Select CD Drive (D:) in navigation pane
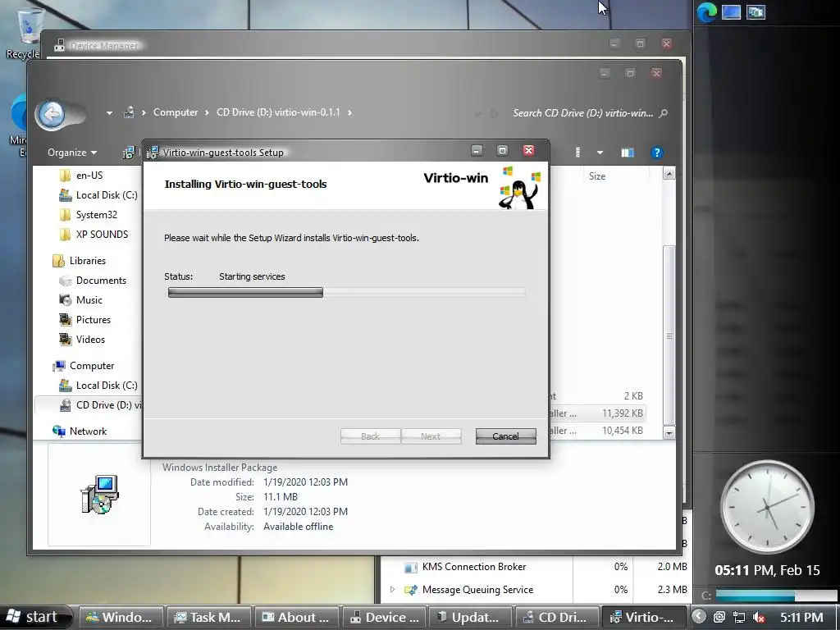The height and width of the screenshot is (630, 840). point(89,405)
